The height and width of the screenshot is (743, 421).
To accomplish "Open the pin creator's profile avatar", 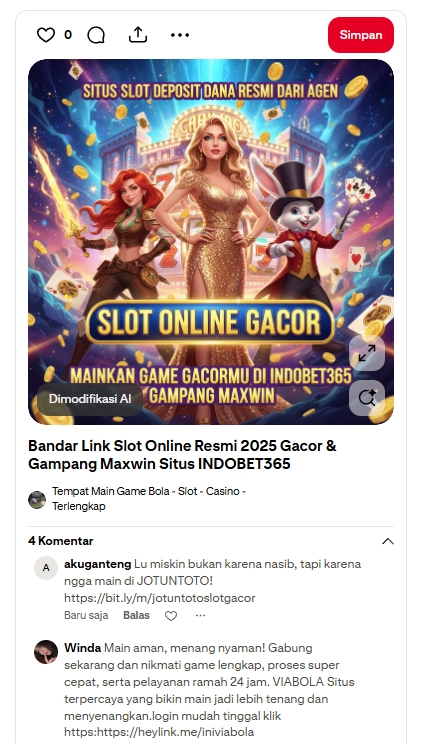I will point(37,500).
